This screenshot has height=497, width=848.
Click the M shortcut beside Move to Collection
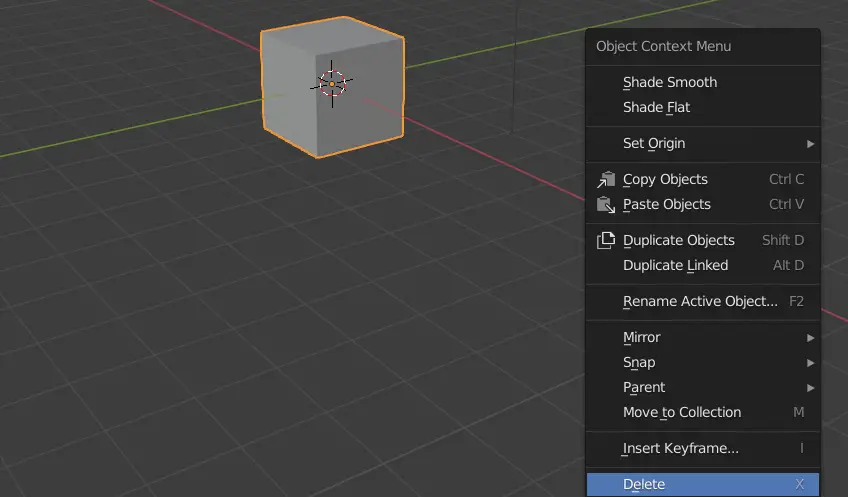[798, 412]
